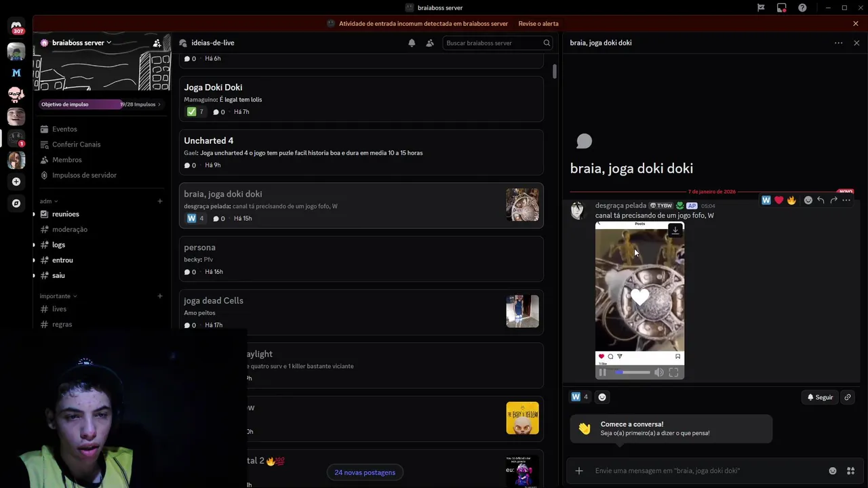868x488 pixels.
Task: Open Discord direct messages home icon
Action: [x=16, y=27]
